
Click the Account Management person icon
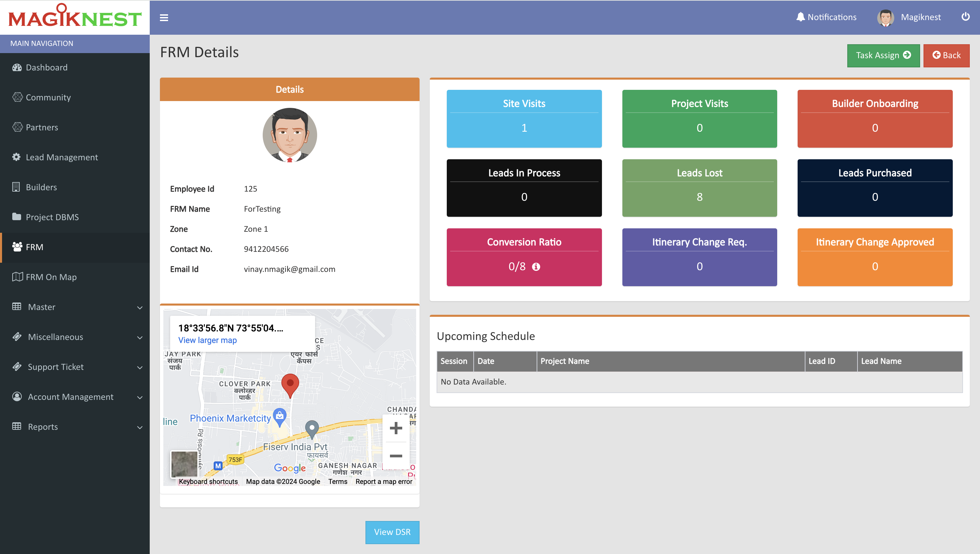17,396
